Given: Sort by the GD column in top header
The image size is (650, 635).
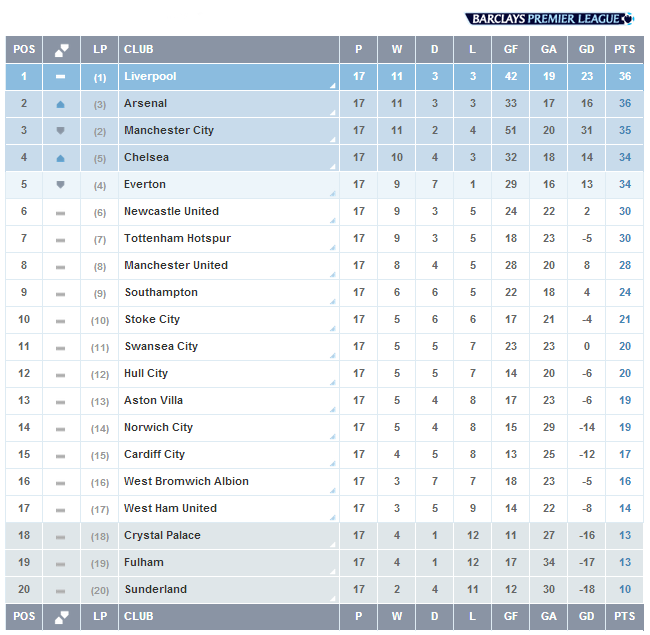Looking at the screenshot, I should pos(586,49).
